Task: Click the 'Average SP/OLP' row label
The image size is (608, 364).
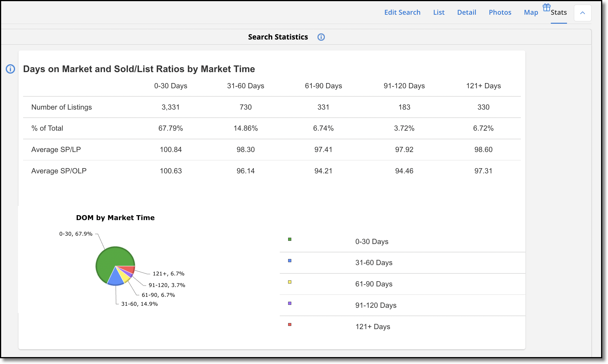Action: click(59, 171)
